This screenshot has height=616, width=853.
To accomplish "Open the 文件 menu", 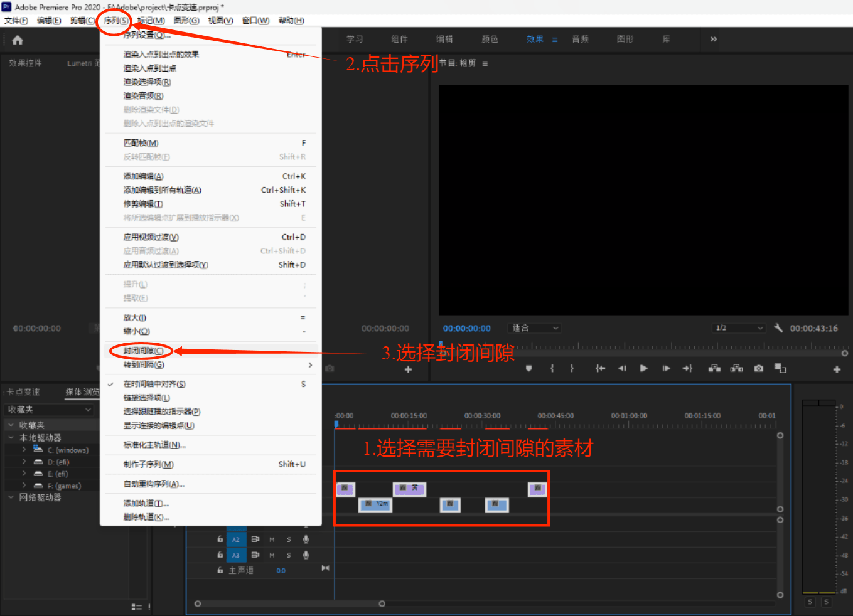I will (x=16, y=21).
